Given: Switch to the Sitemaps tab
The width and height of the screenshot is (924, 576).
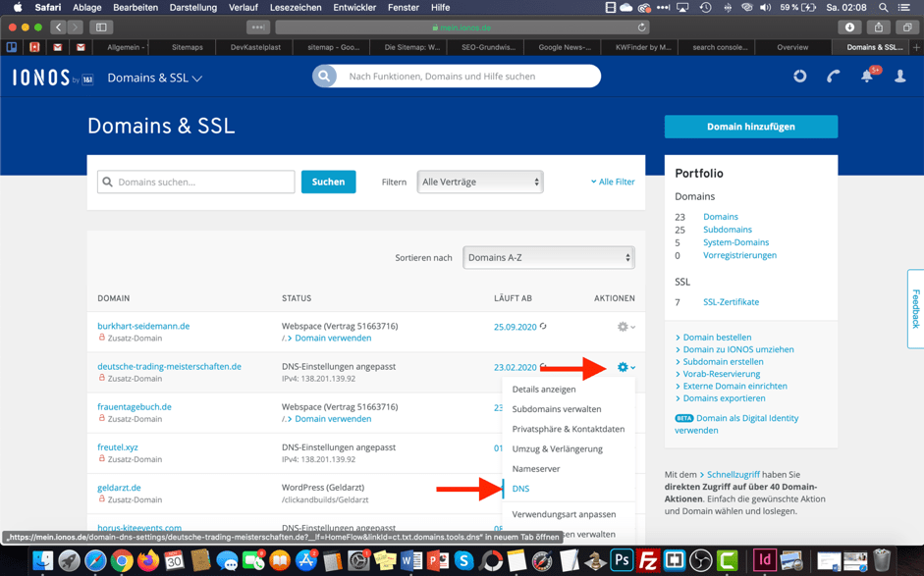Looking at the screenshot, I should [188, 47].
